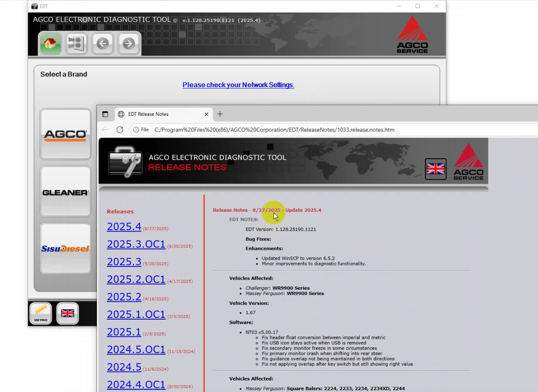The width and height of the screenshot is (538, 392).
Task: Toggle the METRIC units button in EDT
Action: 41,313
